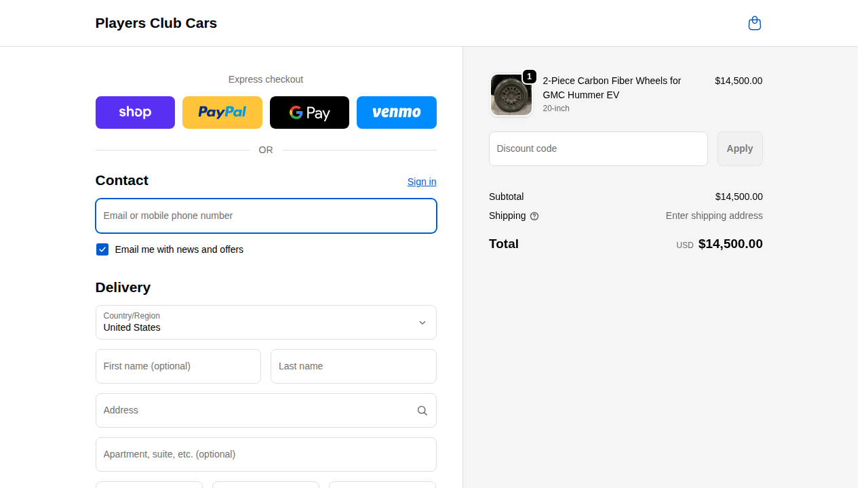Screen dimensions: 868x488
Task: Click the 20-inch variant text
Action: tap(556, 108)
